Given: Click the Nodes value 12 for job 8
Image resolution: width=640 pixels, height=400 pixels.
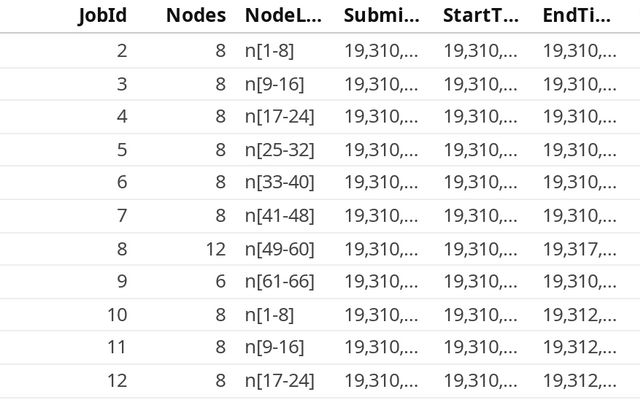Looking at the screenshot, I should [x=216, y=249].
